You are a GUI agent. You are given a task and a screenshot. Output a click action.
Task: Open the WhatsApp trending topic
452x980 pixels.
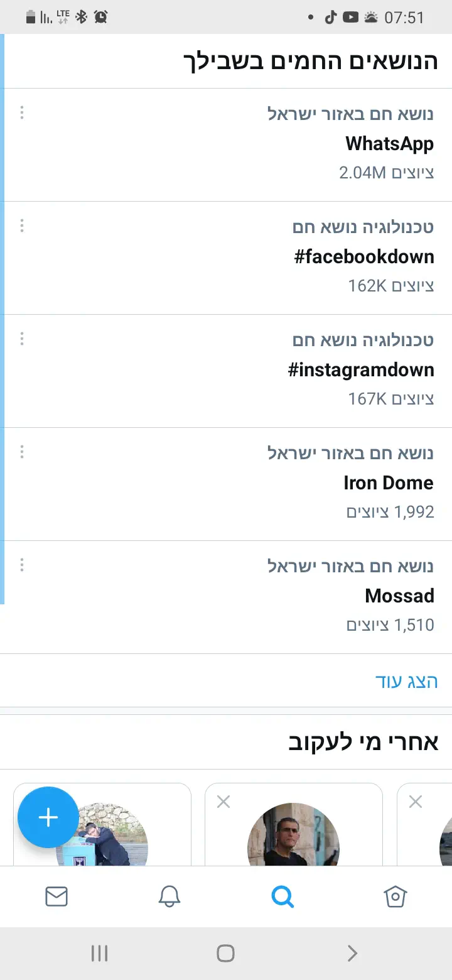389,144
